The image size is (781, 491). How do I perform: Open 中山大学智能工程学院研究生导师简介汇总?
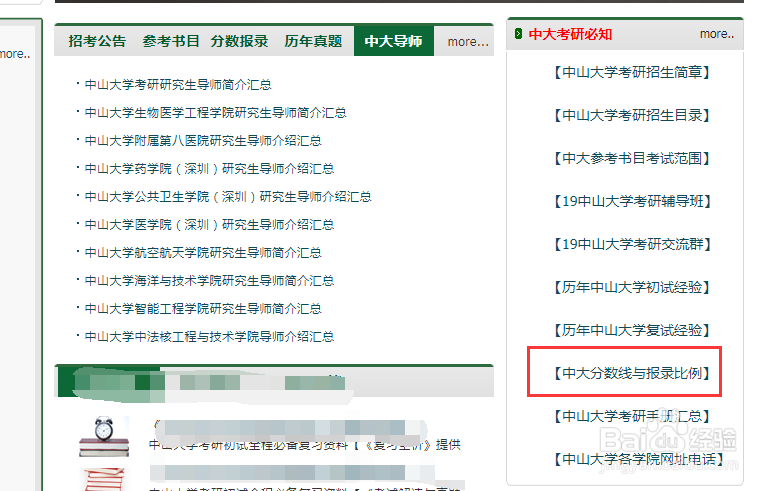(203, 308)
